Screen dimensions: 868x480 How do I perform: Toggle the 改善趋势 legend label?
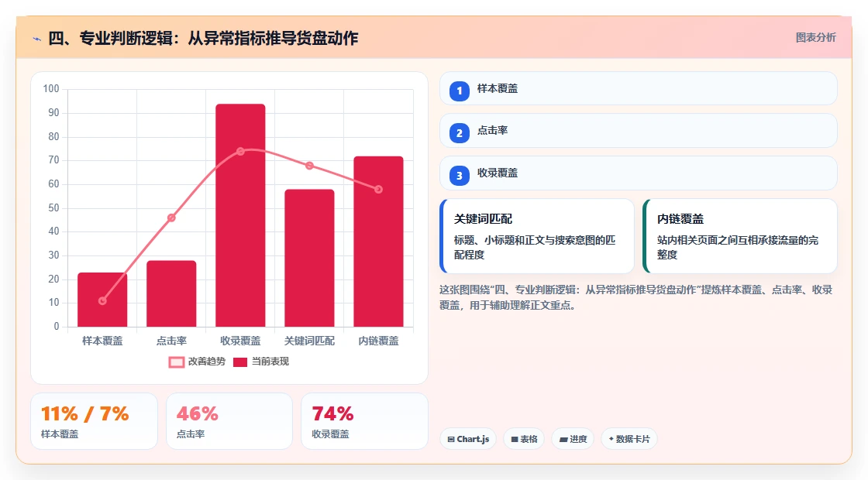click(x=206, y=362)
